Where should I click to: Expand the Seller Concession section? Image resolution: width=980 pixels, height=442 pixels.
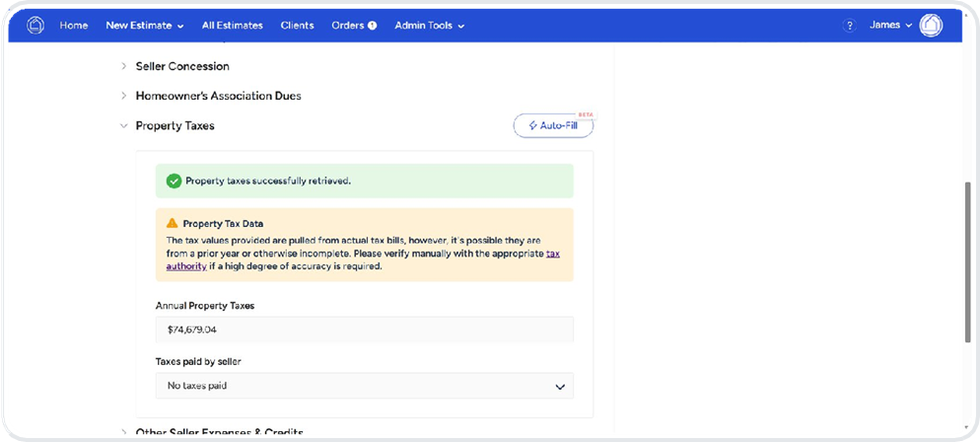(x=181, y=66)
